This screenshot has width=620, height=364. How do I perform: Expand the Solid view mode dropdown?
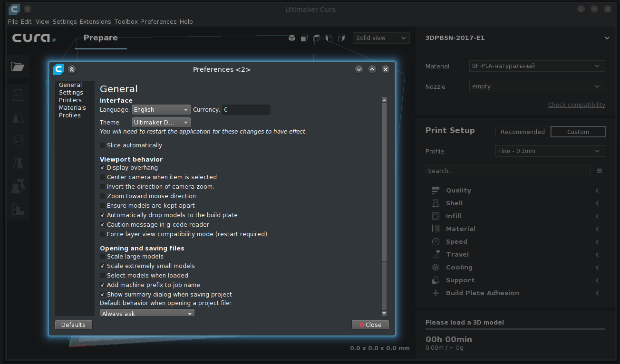[x=381, y=38]
